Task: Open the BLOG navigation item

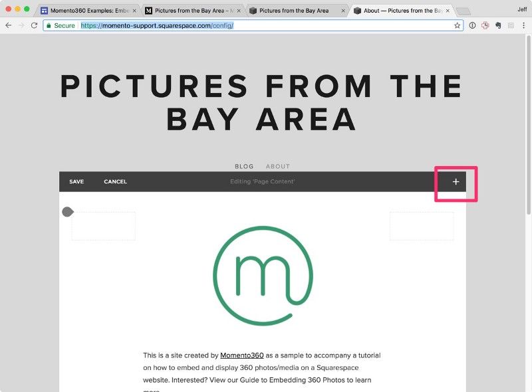Action: click(x=244, y=167)
